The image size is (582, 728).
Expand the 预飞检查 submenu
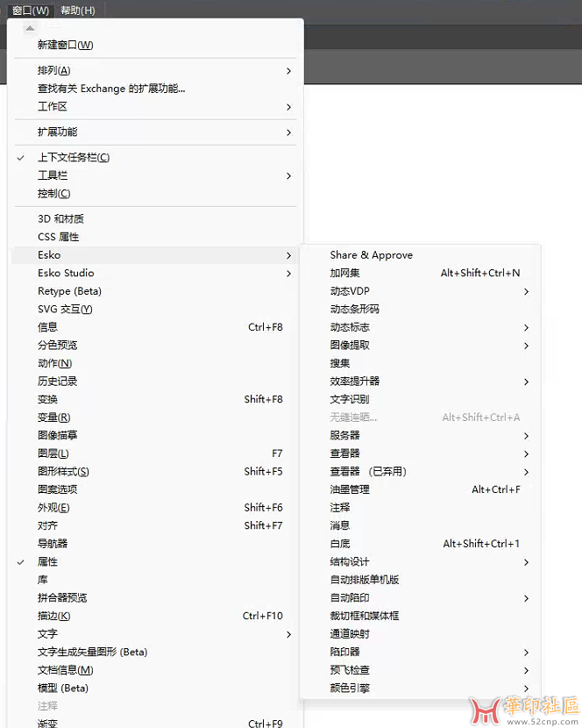[x=420, y=670]
